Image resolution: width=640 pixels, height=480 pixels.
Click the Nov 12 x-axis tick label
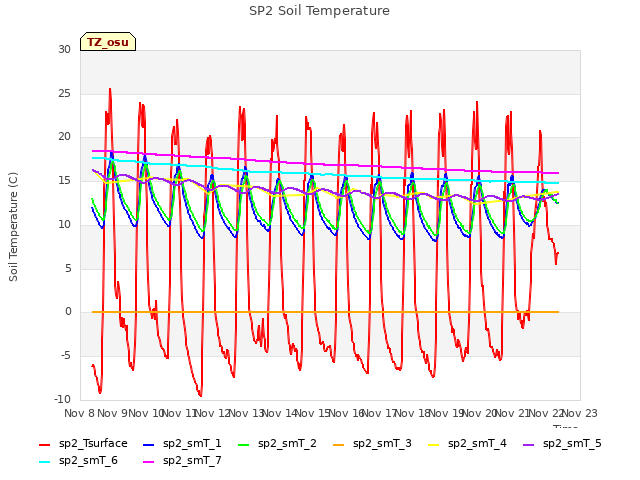coord(213,413)
